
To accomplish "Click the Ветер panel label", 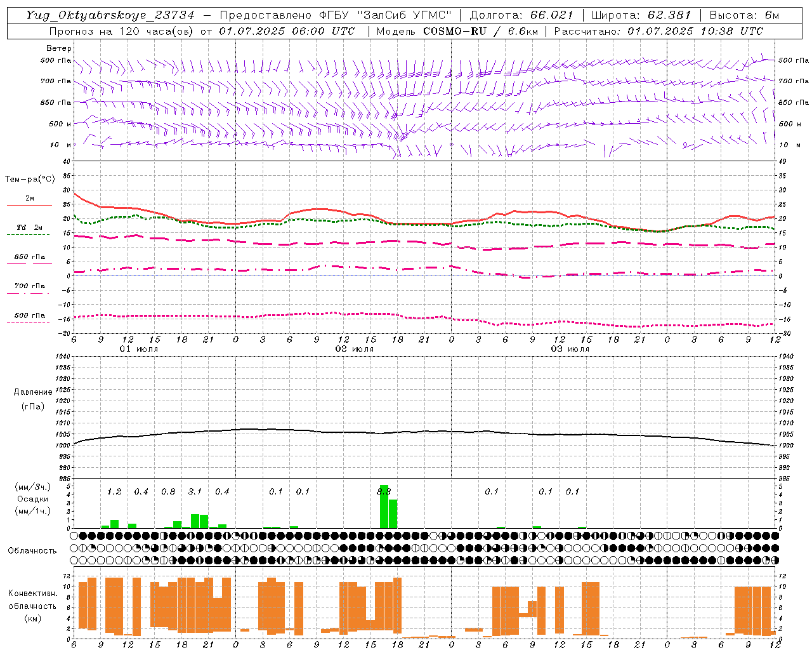I will [59, 48].
